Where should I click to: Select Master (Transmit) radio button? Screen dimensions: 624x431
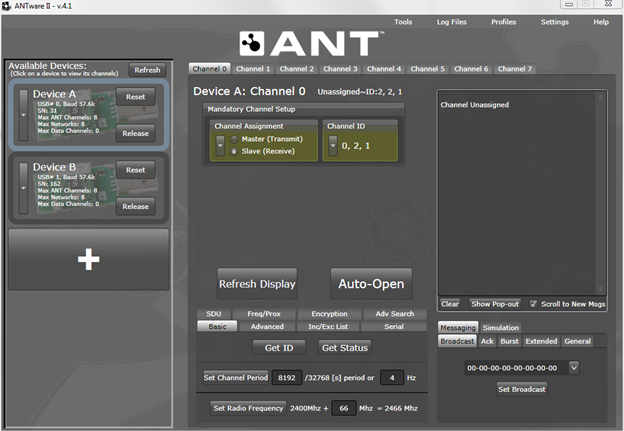point(234,139)
